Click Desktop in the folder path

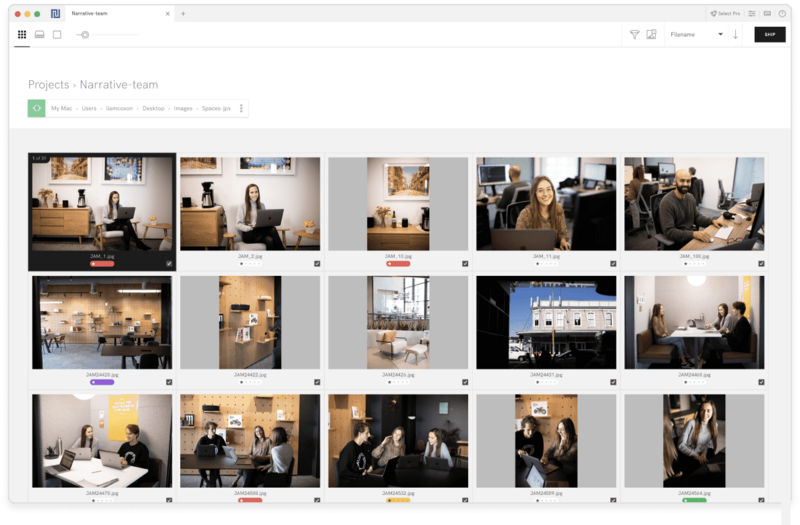153,109
